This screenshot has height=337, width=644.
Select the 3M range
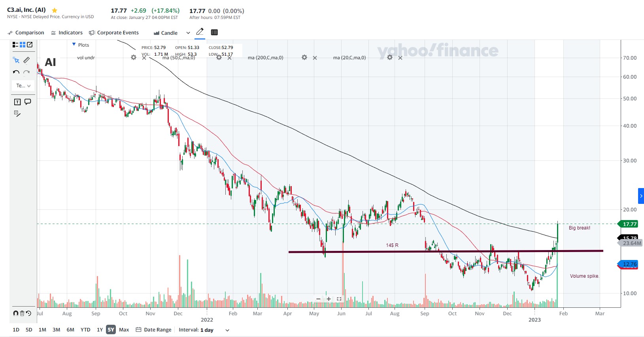tap(57, 330)
